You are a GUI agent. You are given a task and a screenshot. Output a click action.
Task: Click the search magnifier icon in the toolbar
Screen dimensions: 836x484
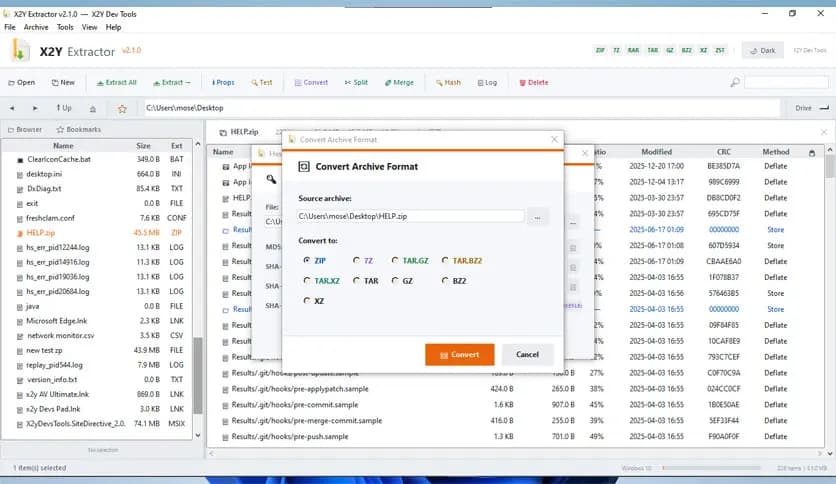coord(735,83)
